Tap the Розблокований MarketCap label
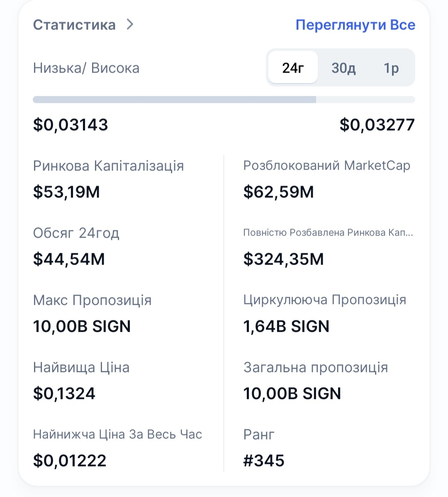448x497 pixels. tap(326, 166)
